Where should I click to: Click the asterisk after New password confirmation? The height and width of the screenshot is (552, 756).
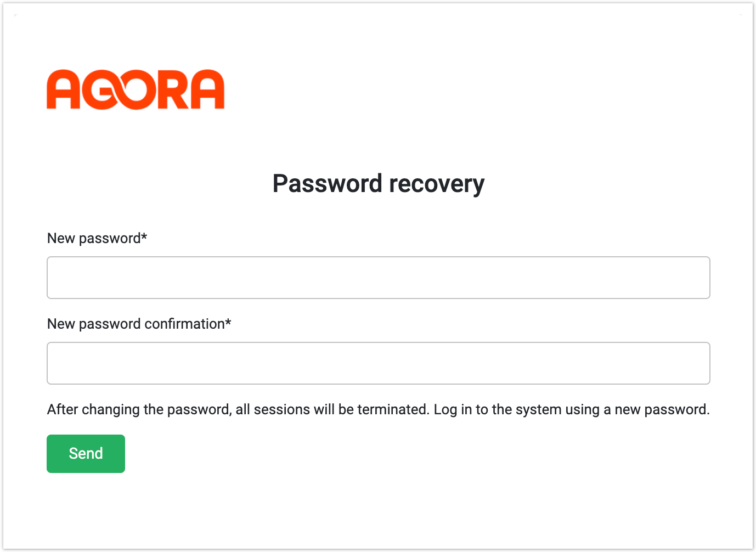[228, 322]
